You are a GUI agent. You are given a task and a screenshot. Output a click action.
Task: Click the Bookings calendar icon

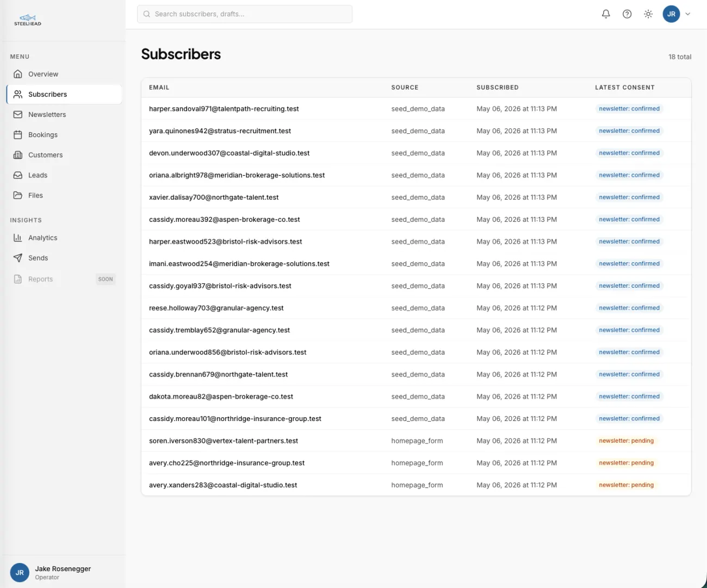[x=18, y=134]
